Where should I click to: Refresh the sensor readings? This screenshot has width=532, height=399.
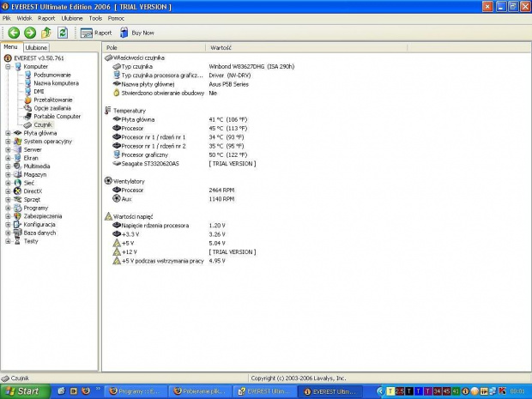[63, 33]
